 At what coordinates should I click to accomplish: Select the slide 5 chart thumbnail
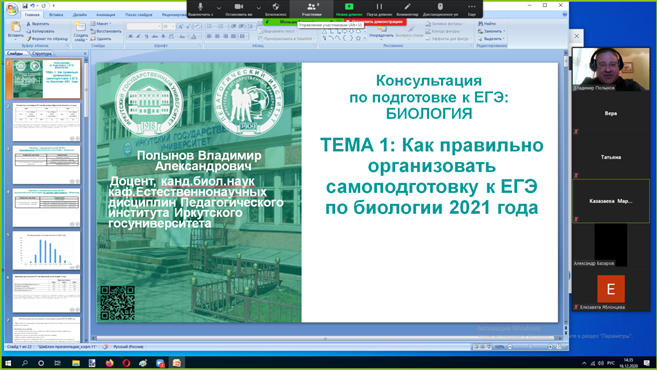click(x=46, y=250)
